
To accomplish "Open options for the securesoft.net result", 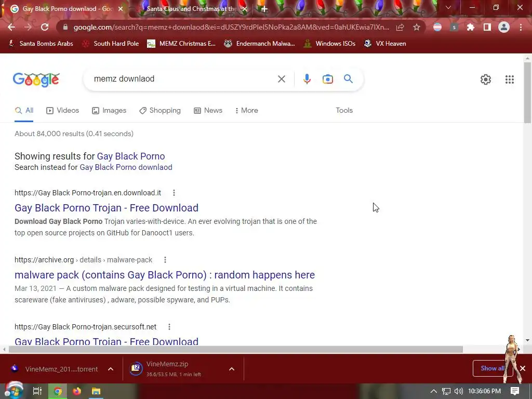I will pos(169,327).
